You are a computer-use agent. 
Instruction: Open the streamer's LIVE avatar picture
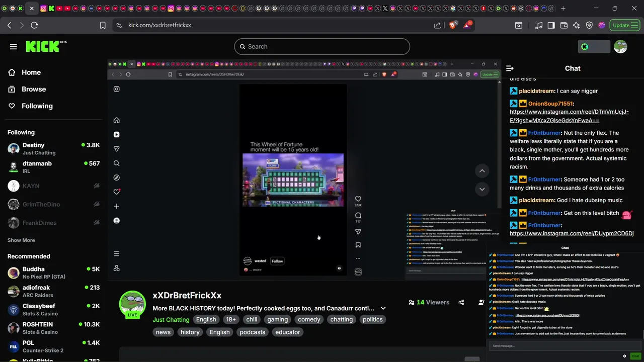[x=132, y=304]
